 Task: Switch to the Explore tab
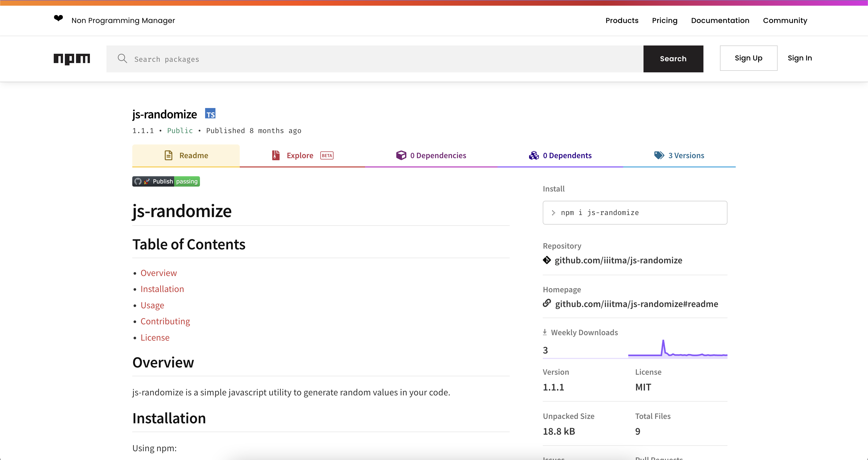click(x=302, y=156)
